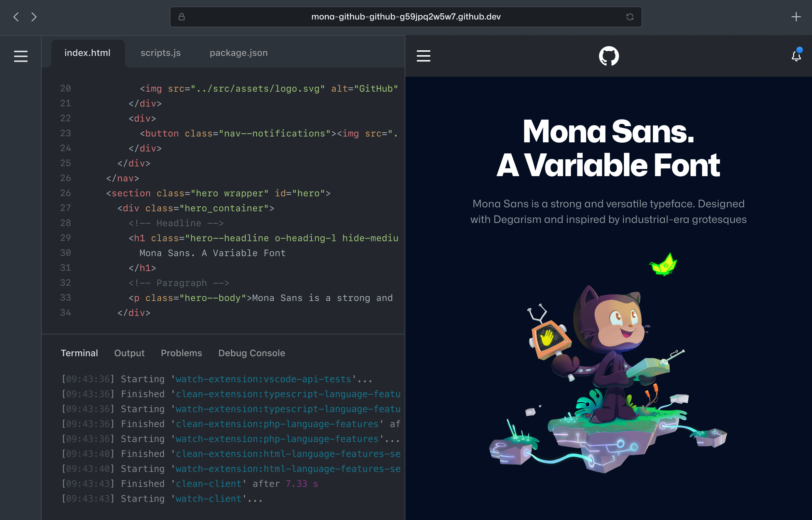This screenshot has width=812, height=520.
Task: Click the new tab button in browser
Action: [x=796, y=16]
